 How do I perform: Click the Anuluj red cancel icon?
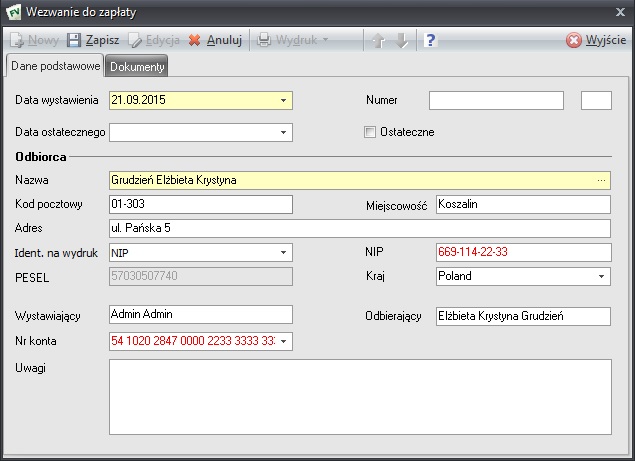[195, 41]
